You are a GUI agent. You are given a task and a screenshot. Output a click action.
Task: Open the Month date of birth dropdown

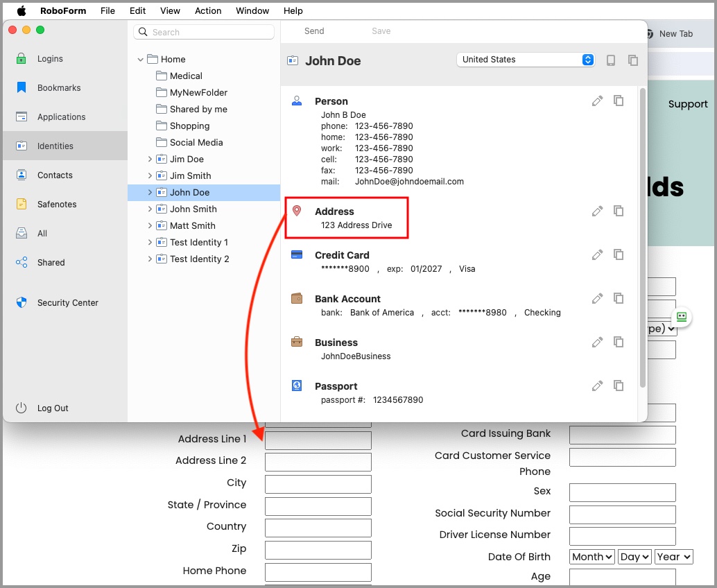pyautogui.click(x=592, y=557)
